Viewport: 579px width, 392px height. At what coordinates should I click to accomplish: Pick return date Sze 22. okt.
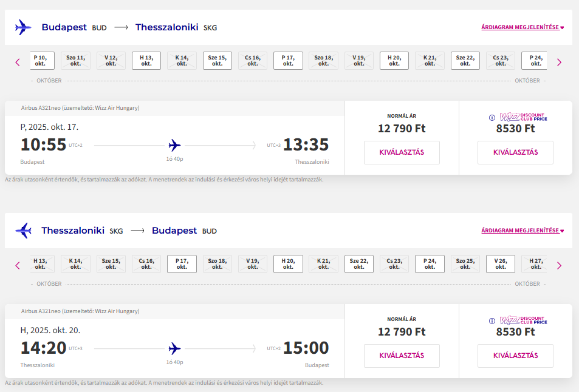point(359,264)
